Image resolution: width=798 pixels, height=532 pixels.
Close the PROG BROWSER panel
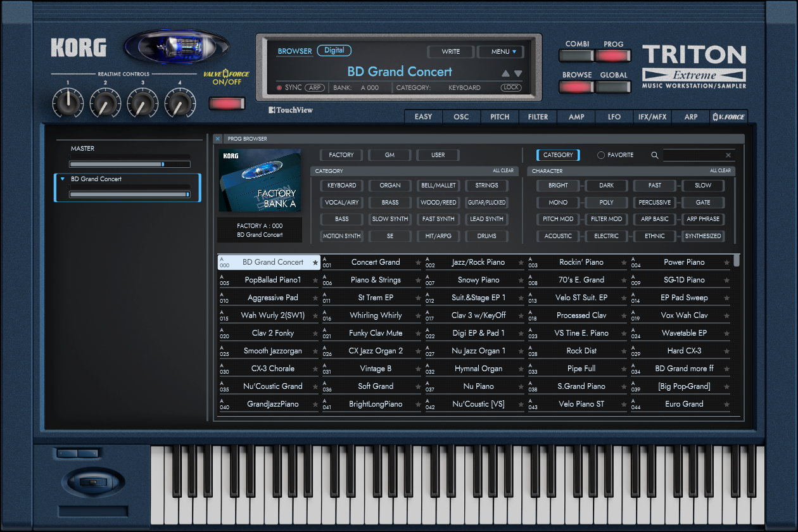tap(217, 139)
